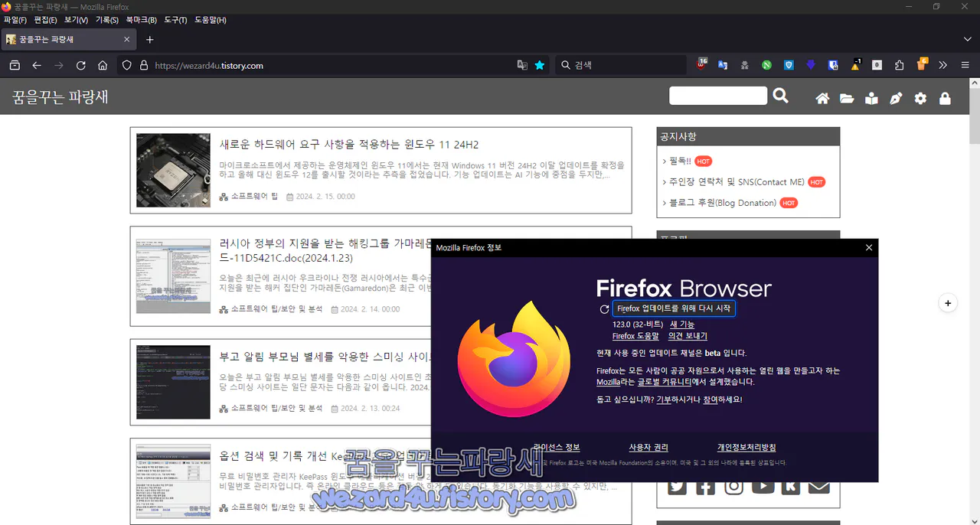Open the home icon in blog header
Screen dimensions: 980x525
(x=822, y=98)
